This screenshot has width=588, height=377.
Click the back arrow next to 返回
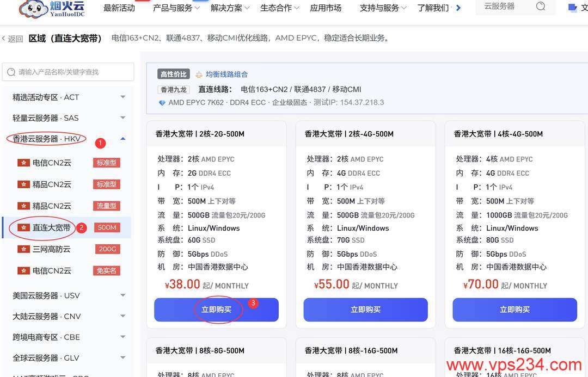(4, 39)
